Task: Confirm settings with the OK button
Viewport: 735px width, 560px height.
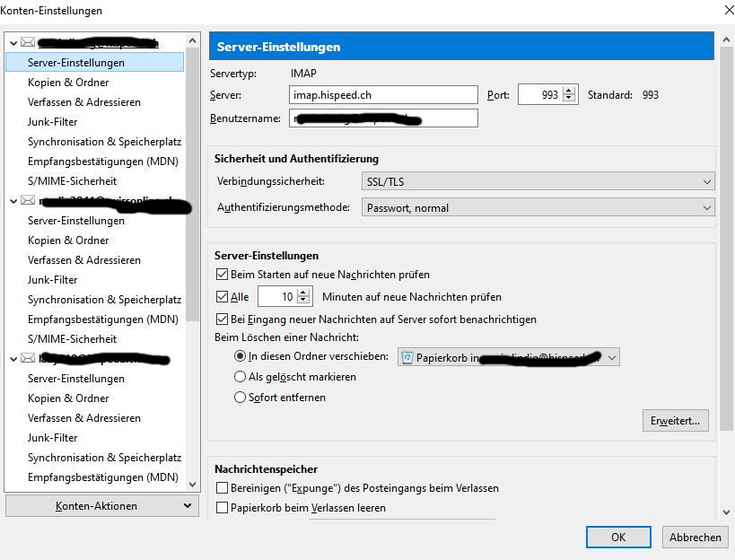Action: [617, 537]
